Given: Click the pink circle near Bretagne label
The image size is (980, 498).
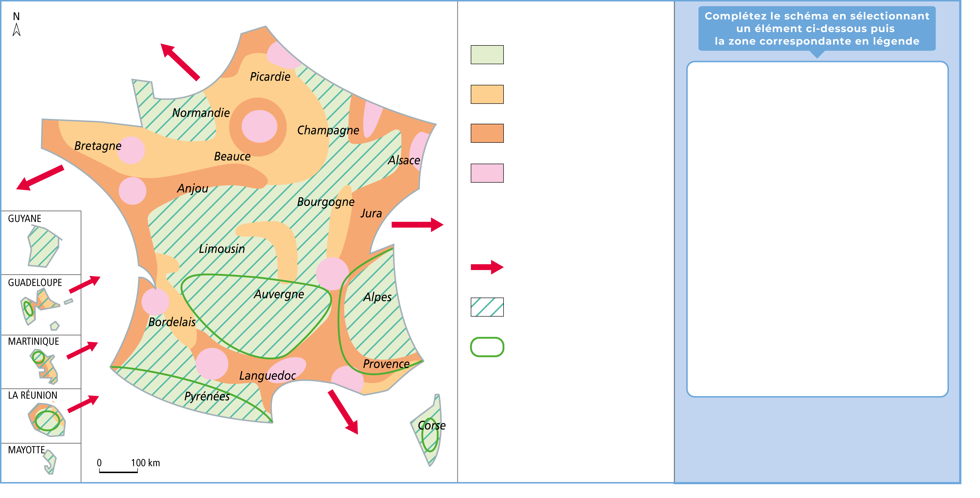Looking at the screenshot, I should click(131, 150).
